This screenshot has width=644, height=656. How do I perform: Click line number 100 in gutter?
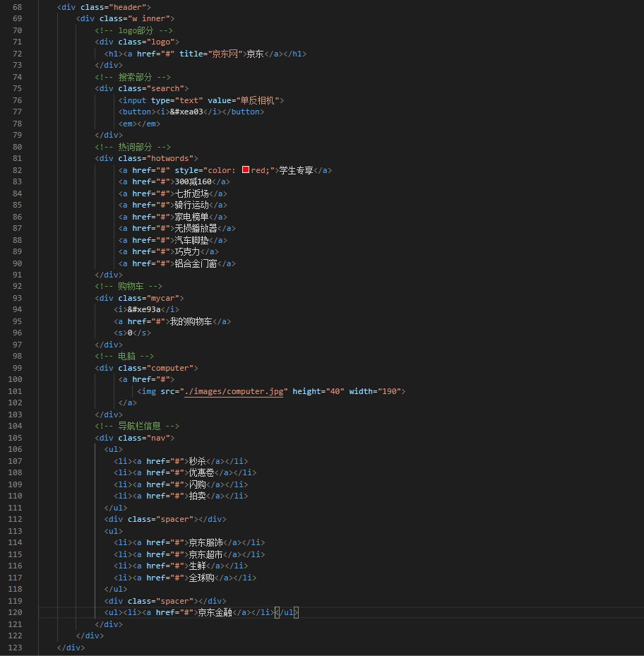15,379
